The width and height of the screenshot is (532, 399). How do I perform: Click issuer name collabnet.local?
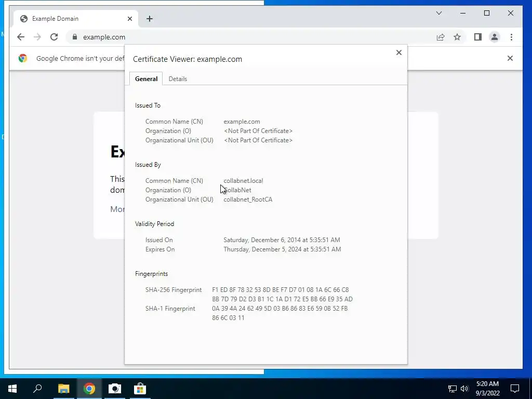coord(243,181)
